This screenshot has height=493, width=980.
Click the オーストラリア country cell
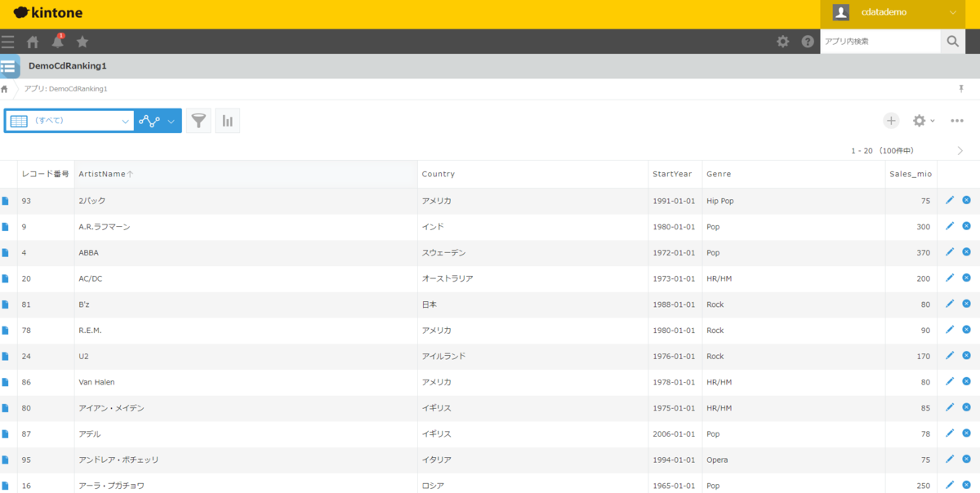tap(532, 278)
